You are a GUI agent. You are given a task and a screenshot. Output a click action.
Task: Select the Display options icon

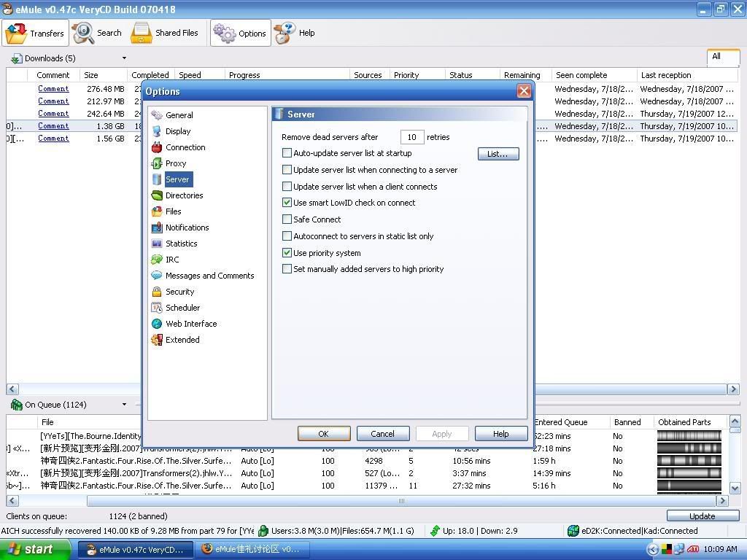pyautogui.click(x=157, y=131)
